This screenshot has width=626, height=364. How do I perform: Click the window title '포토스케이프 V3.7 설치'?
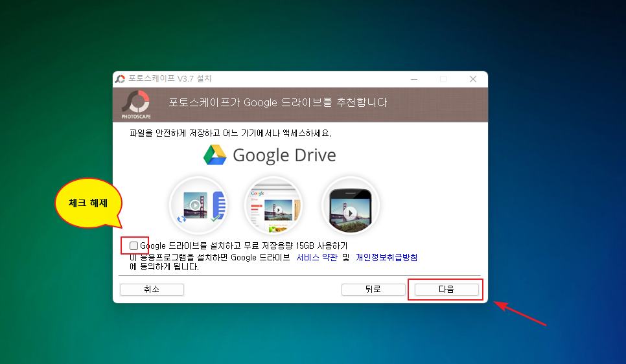(x=170, y=78)
